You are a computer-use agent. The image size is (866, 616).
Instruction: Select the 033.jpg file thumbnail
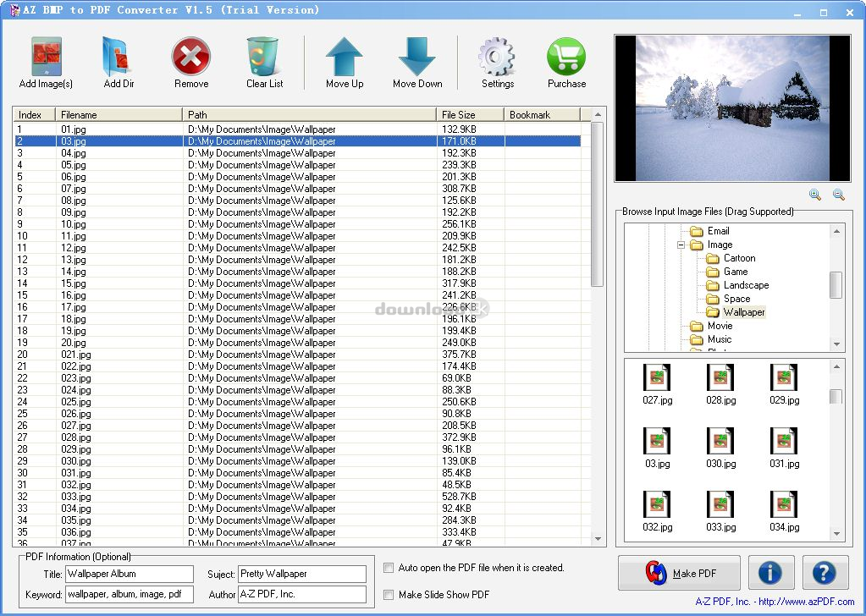point(720,512)
